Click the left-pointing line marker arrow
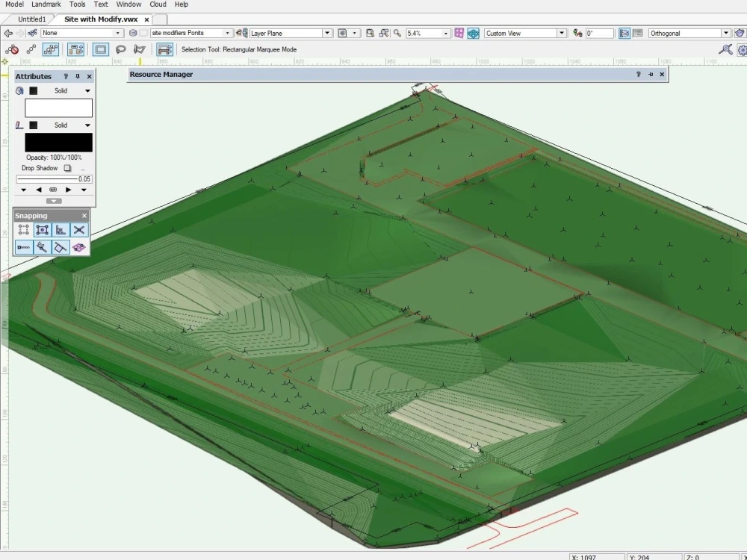The image size is (747, 560). click(39, 190)
